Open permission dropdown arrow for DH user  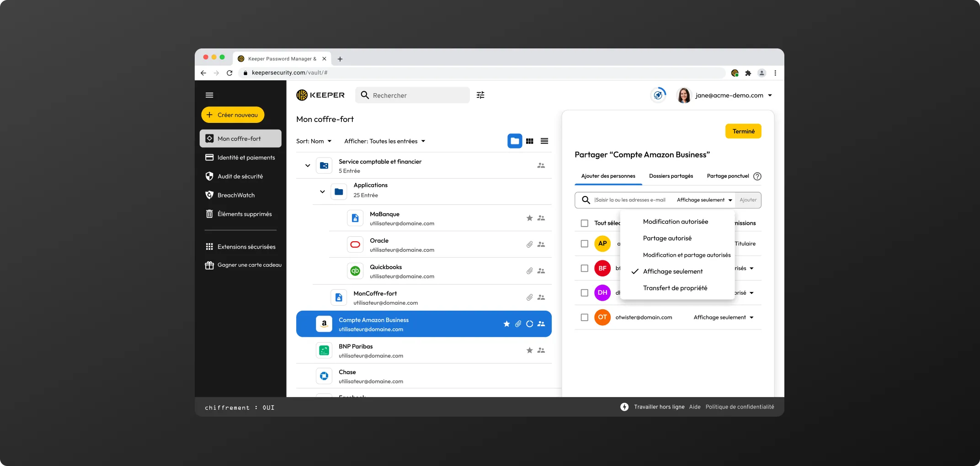pyautogui.click(x=752, y=293)
